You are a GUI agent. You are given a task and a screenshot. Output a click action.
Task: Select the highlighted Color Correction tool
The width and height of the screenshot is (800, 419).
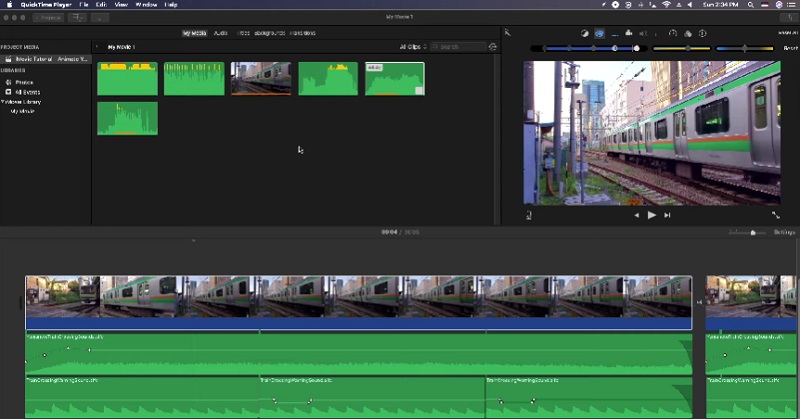(x=599, y=33)
